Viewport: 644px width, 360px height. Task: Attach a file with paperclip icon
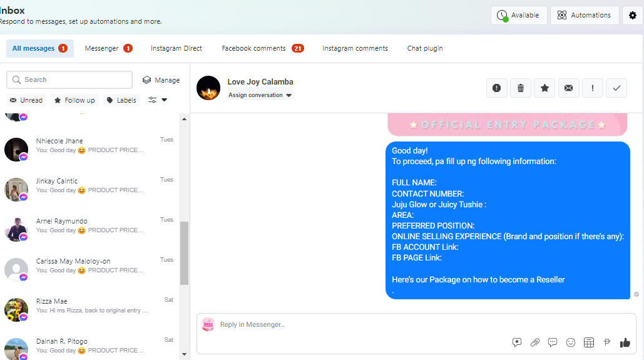point(534,342)
